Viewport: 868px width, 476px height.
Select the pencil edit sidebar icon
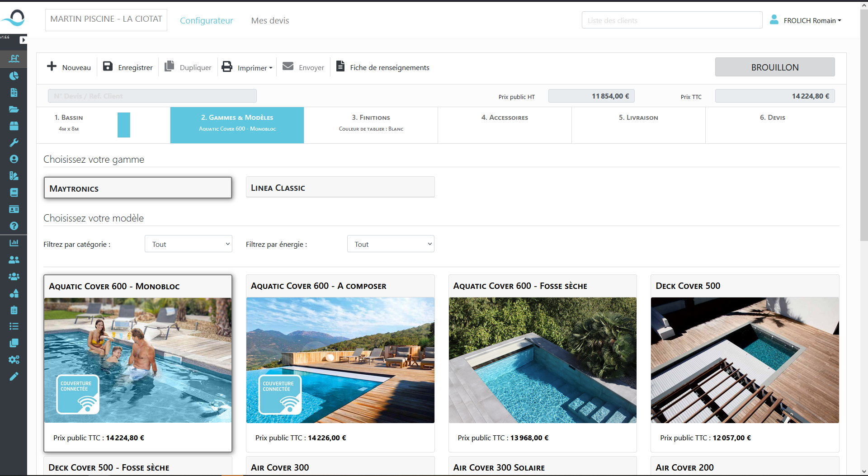click(14, 376)
